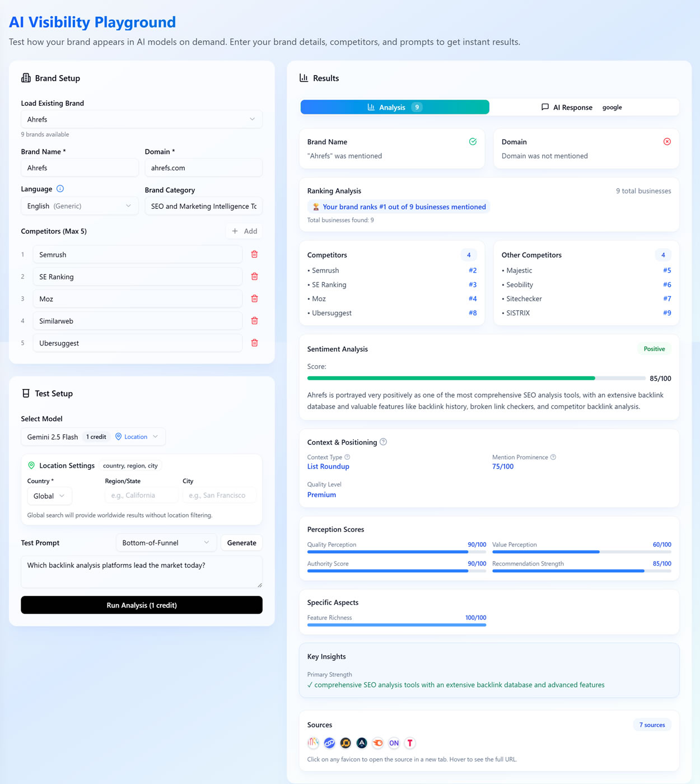This screenshot has height=784, width=700.
Task: Click the '9 brands available' text
Action: (x=45, y=134)
